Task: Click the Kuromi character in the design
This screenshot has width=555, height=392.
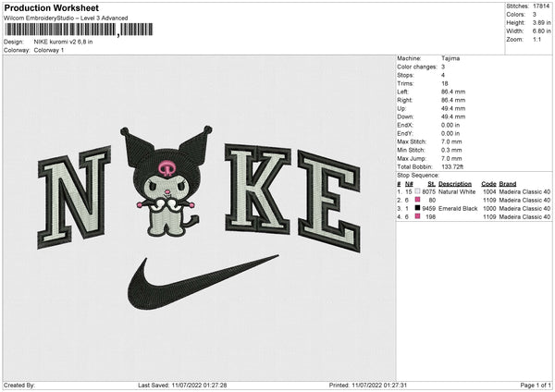Action: tap(166, 181)
